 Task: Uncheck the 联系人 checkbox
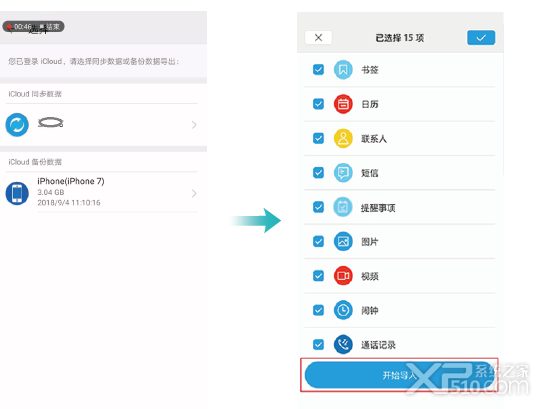[318, 138]
